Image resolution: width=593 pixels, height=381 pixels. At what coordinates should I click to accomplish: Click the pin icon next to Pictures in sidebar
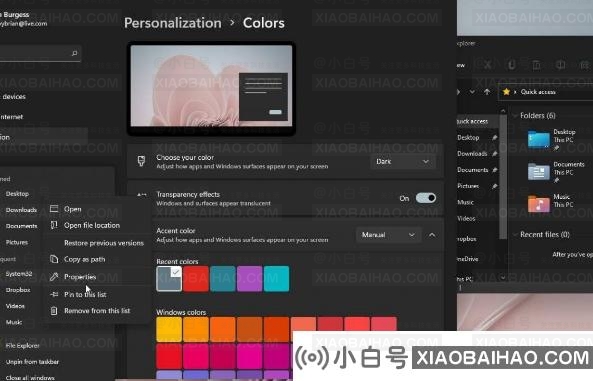495,186
